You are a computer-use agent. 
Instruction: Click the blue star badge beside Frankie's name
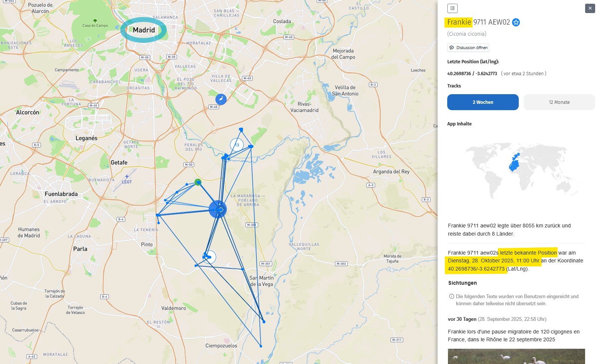click(516, 22)
